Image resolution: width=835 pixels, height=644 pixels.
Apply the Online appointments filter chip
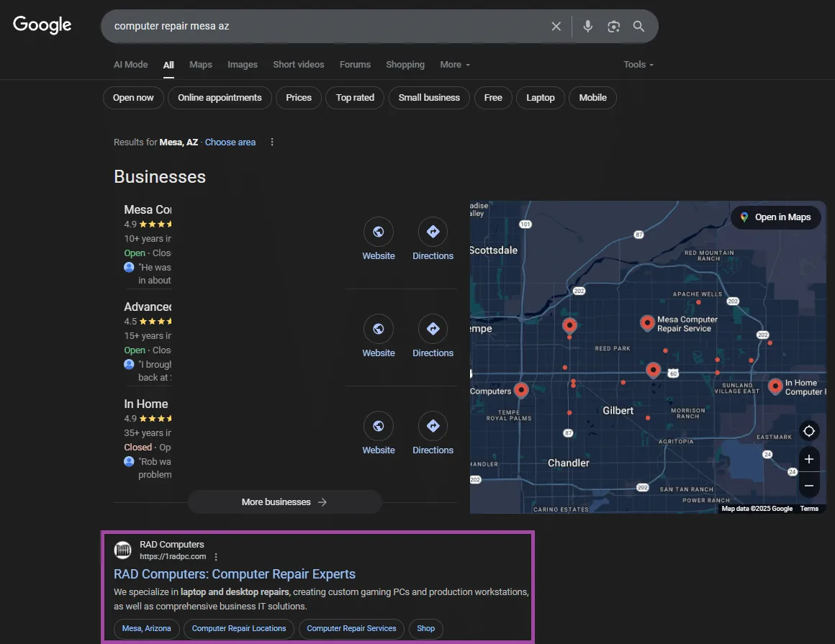(x=220, y=98)
